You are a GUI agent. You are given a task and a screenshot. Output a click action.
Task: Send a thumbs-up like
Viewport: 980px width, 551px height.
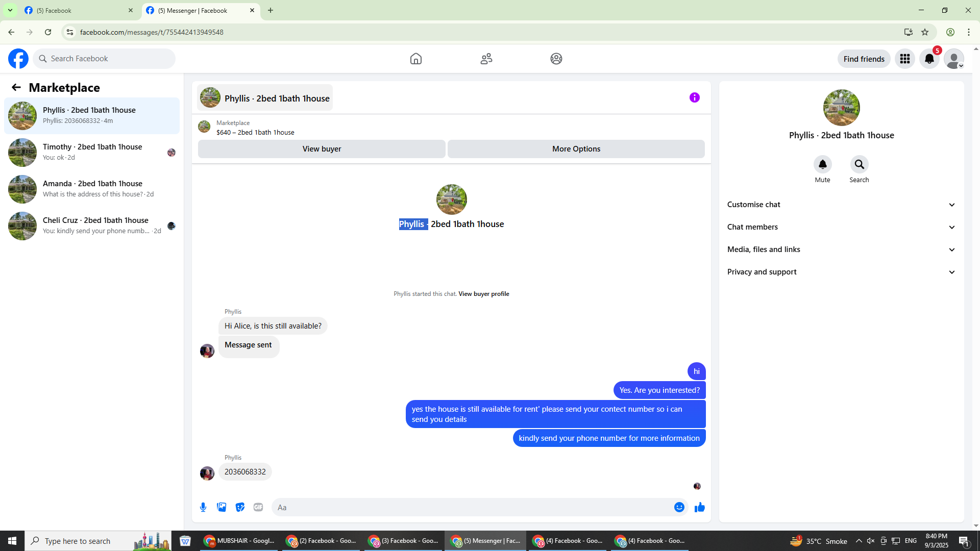point(699,507)
